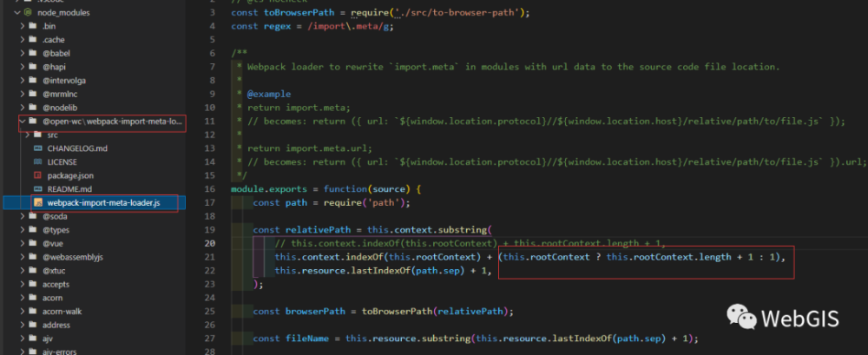
Task: Click line number 20 in the gutter
Action: [x=210, y=243]
